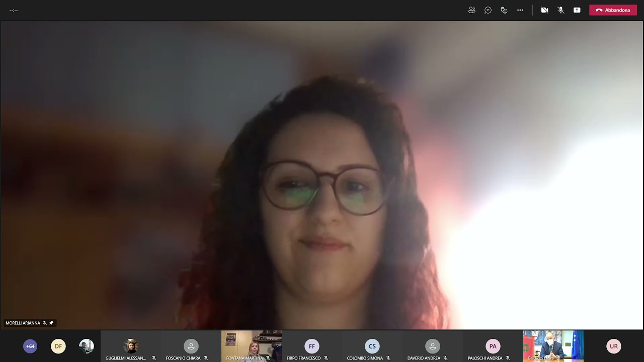
Task: Click the Daverio Andrea name label
Action: click(424, 358)
